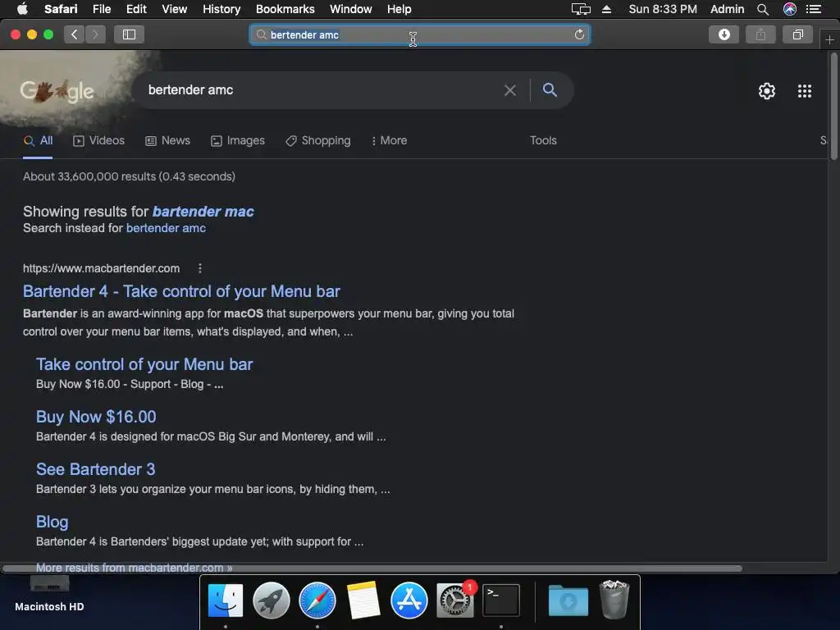The image size is (840, 630).
Task: Click Safari forward arrow button
Action: 95,34
